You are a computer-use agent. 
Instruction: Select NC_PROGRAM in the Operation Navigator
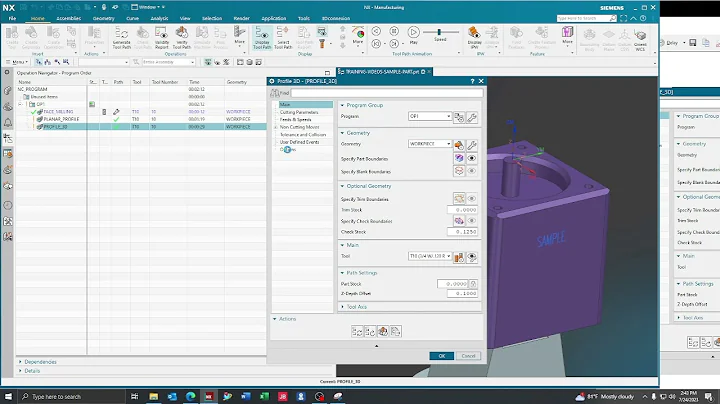[x=32, y=89]
